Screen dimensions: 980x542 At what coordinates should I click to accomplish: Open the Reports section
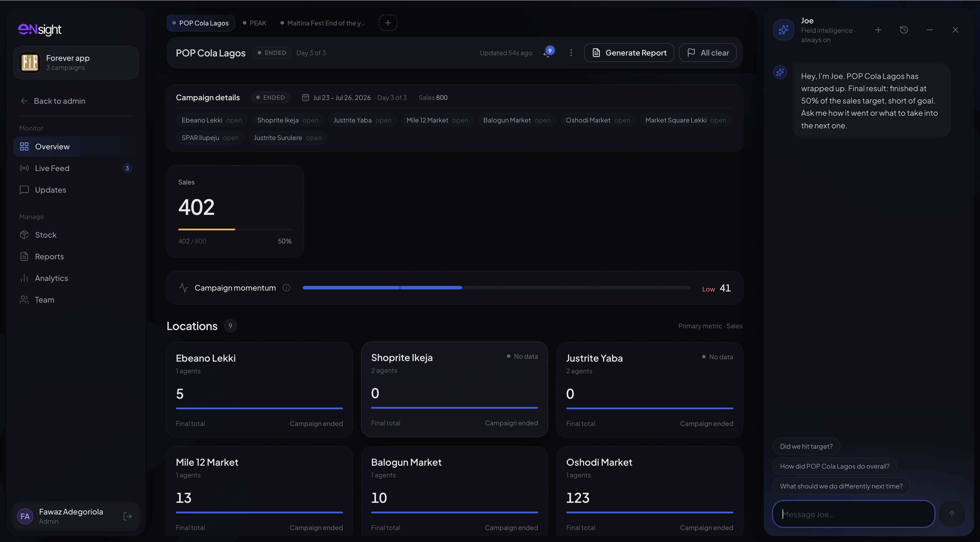coord(76,257)
